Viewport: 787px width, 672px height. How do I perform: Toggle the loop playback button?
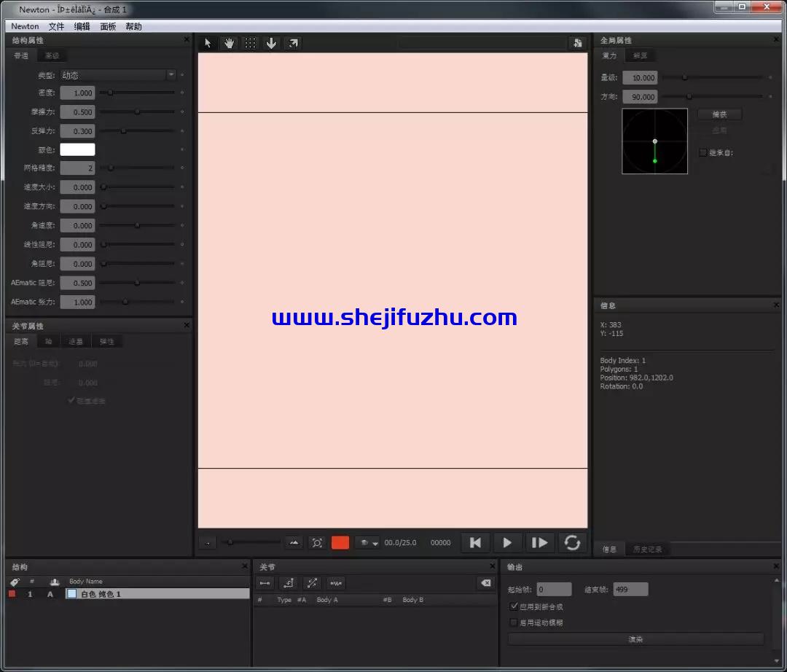click(x=572, y=542)
